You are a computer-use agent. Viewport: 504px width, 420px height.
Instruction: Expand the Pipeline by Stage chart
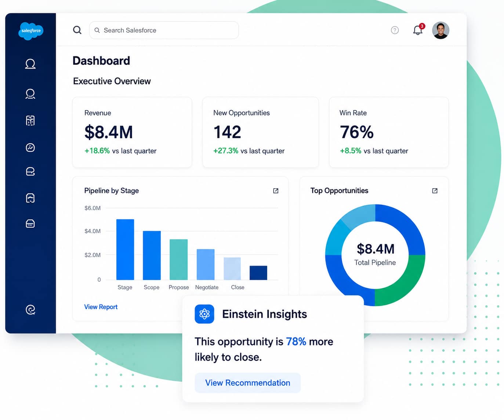pyautogui.click(x=276, y=191)
